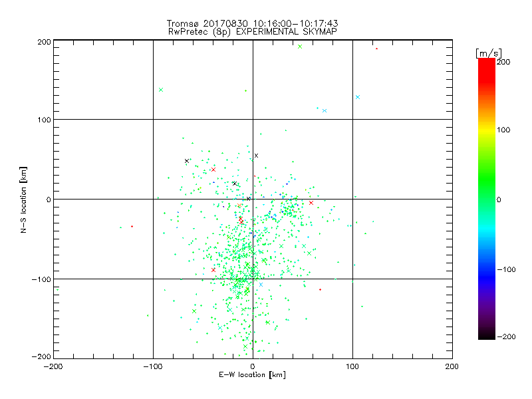This screenshot has height=399, width=532.
Task: Select the '[m/s]' colorbar unit label
Action: [489, 53]
